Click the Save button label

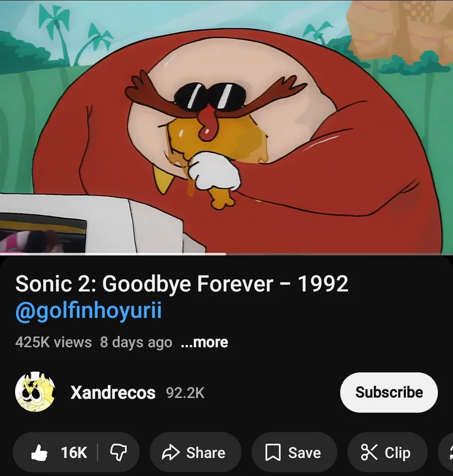coord(304,453)
